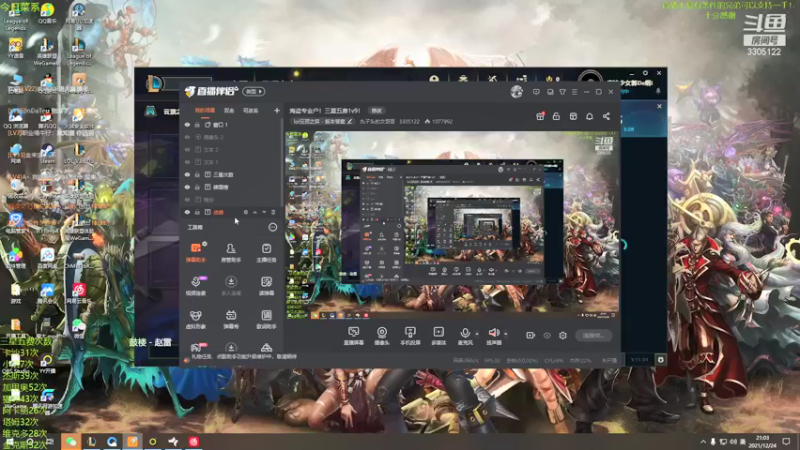Edit the stream category with the pencil icon
Viewport: 800px width, 450px height.
click(x=350, y=121)
